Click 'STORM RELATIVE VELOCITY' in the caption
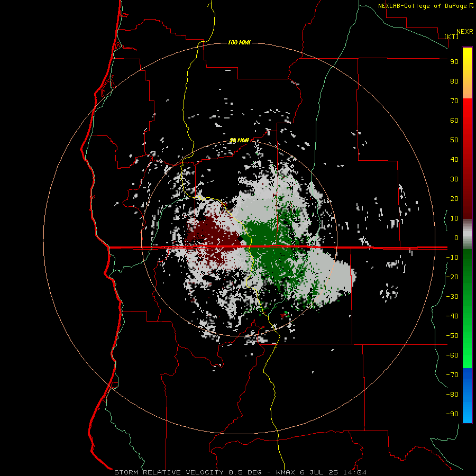The height and width of the screenshot is (476, 476). click(169, 472)
